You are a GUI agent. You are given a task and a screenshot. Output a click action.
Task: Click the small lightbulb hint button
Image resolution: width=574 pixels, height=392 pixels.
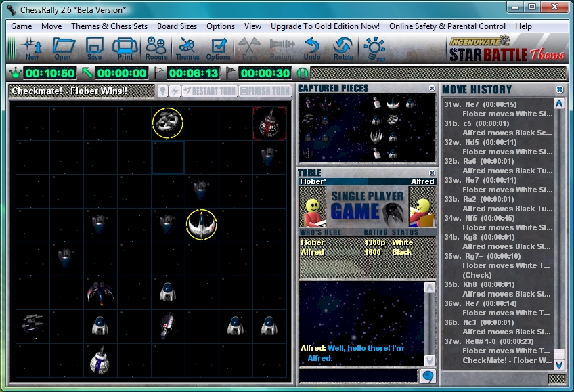tap(163, 91)
